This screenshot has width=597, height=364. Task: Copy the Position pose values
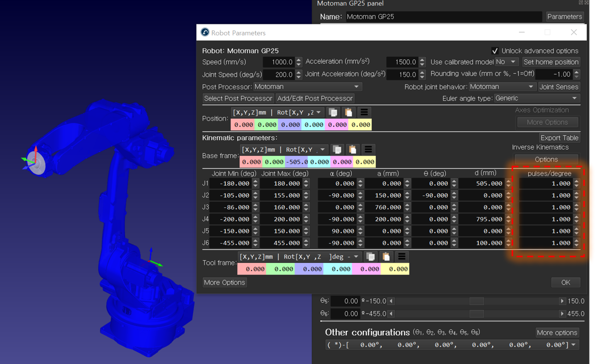point(333,112)
